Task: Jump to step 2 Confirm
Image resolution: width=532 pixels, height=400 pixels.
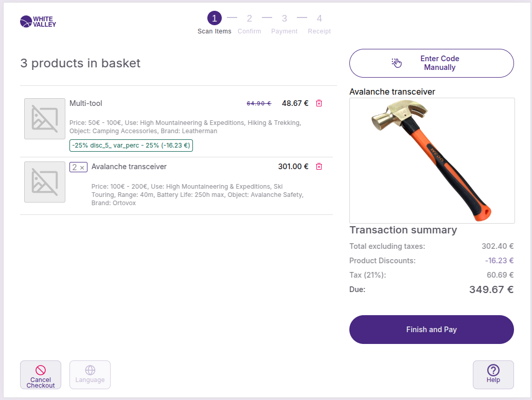Action: tap(250, 19)
